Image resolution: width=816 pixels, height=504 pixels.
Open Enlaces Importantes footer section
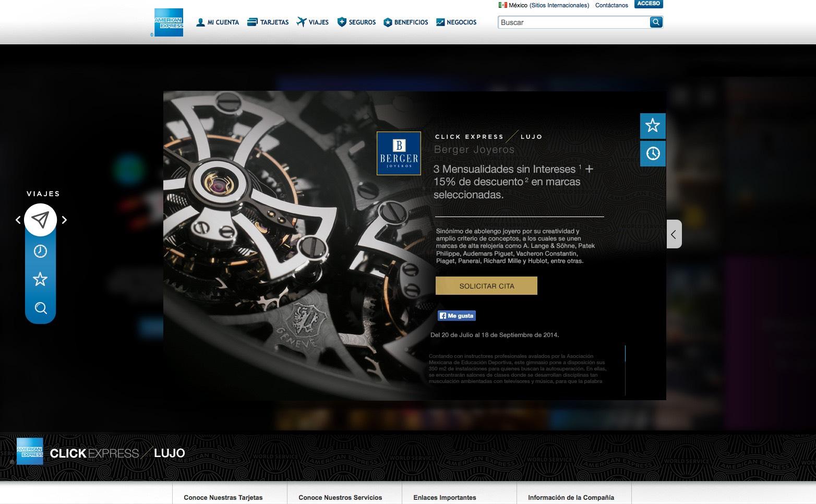(x=445, y=498)
